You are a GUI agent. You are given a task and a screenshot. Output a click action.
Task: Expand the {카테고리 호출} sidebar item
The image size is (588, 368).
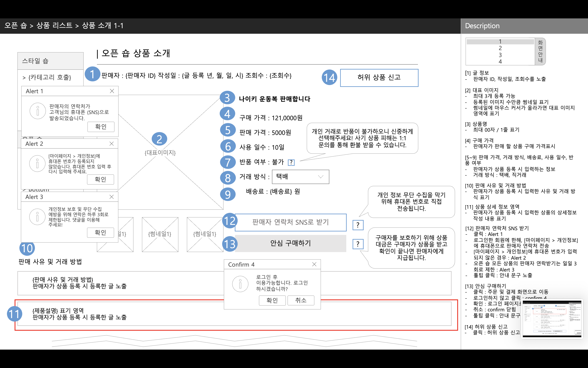point(47,78)
